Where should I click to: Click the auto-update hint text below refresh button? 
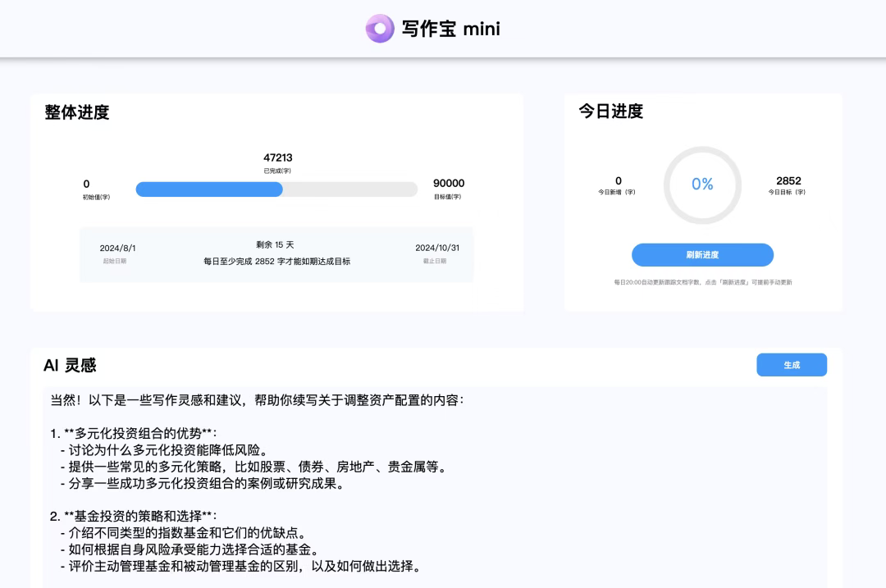point(703,282)
